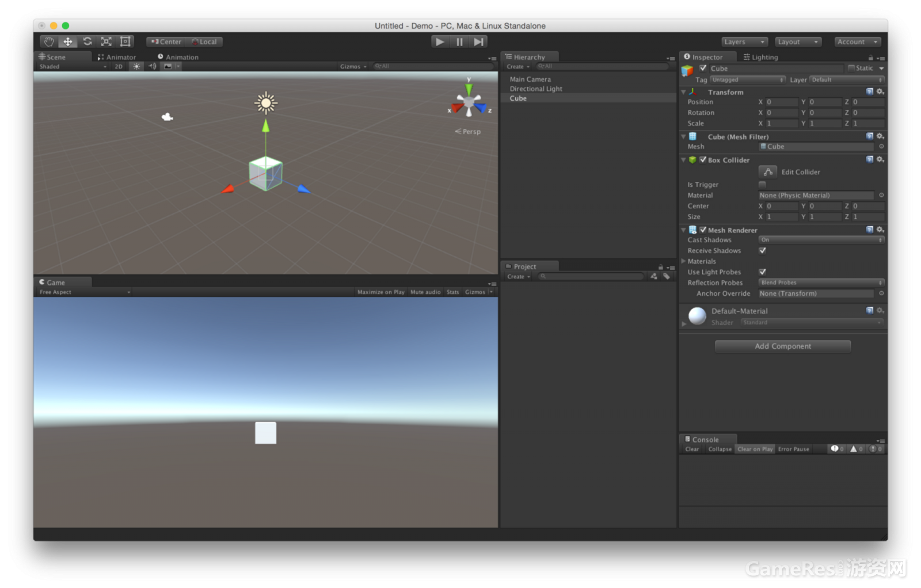Toggle Cube active checkbox
Viewport: 921px width, 588px height.
tap(703, 68)
